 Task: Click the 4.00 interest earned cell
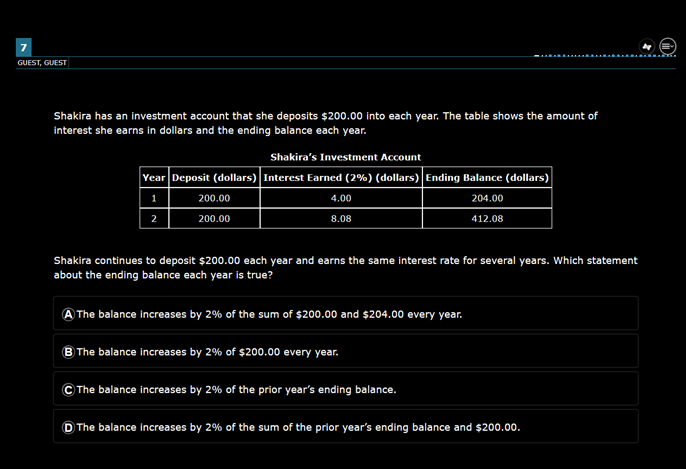pyautogui.click(x=341, y=198)
